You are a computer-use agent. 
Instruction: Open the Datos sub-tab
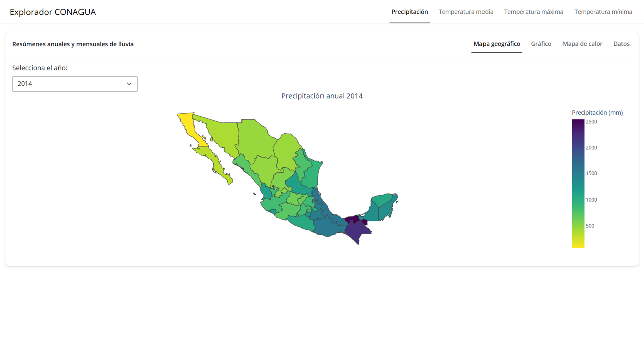pos(621,44)
